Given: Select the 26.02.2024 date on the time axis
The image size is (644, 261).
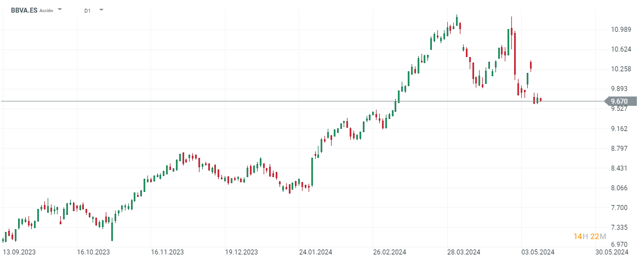Looking at the screenshot, I should 389,252.
